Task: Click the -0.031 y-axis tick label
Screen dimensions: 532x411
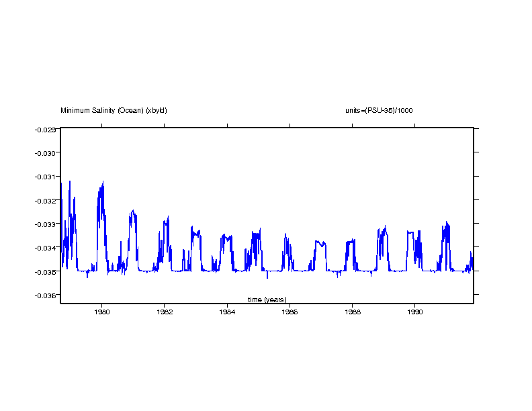Action: [x=45, y=177]
